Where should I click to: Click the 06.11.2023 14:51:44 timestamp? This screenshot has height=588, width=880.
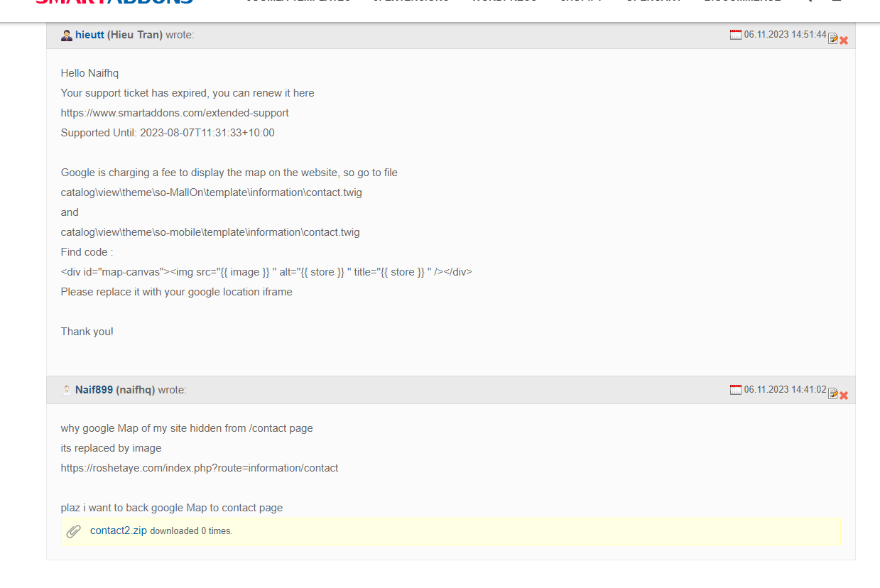pos(786,34)
